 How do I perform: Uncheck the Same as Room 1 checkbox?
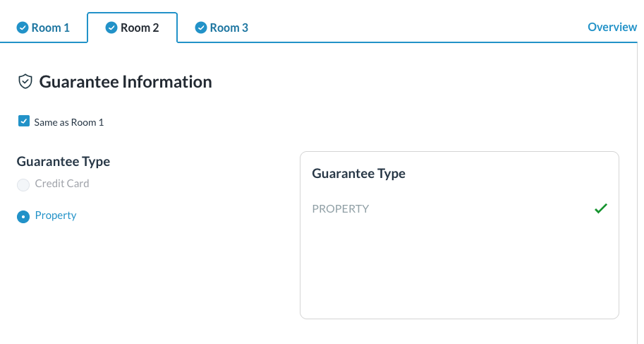click(24, 121)
